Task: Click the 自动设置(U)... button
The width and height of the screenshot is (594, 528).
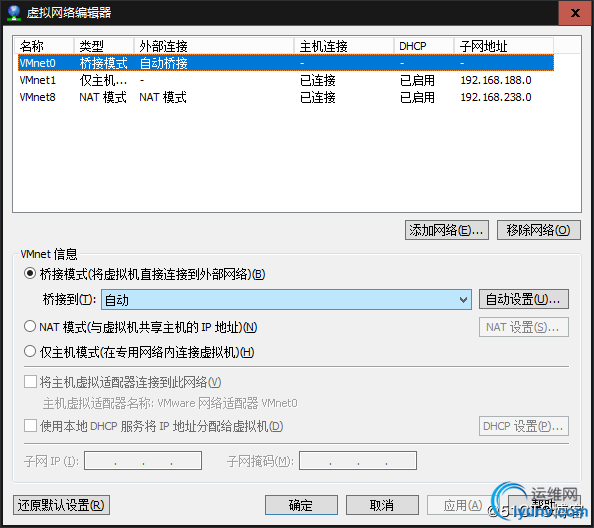Action: pyautogui.click(x=524, y=299)
